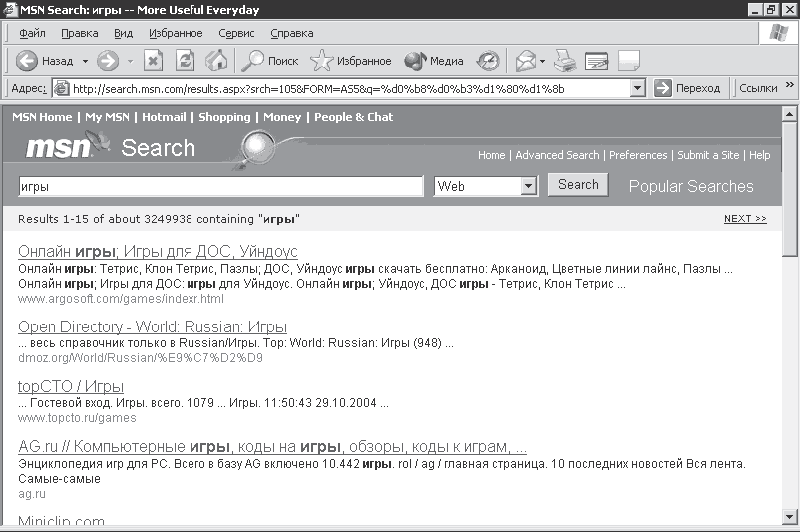Click the History clock icon
This screenshot has width=800, height=532.
point(488,61)
